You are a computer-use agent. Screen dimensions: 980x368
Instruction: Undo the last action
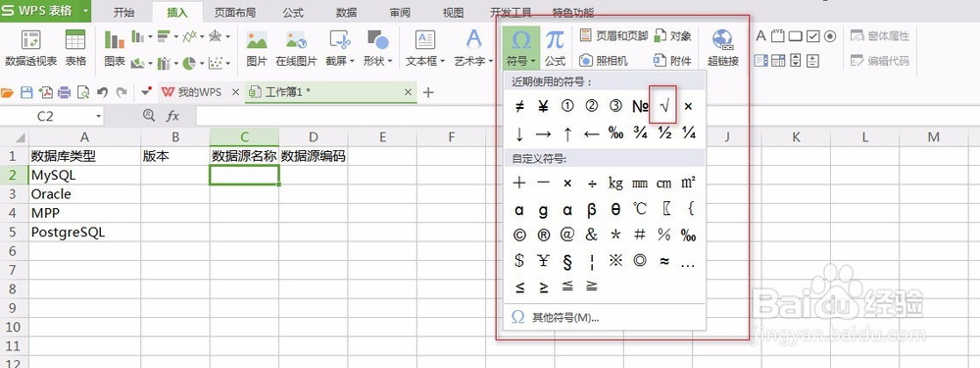[103, 92]
